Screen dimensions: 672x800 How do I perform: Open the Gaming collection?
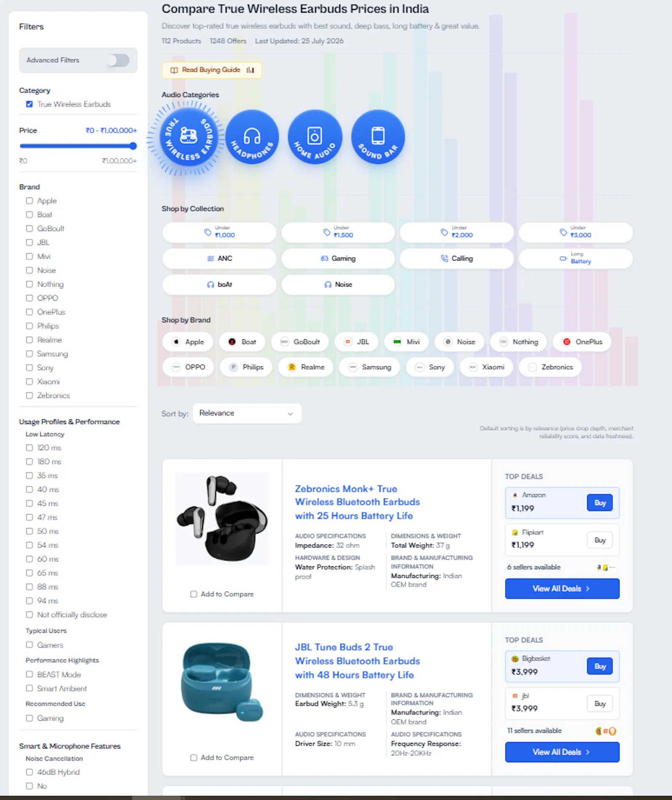(x=338, y=258)
